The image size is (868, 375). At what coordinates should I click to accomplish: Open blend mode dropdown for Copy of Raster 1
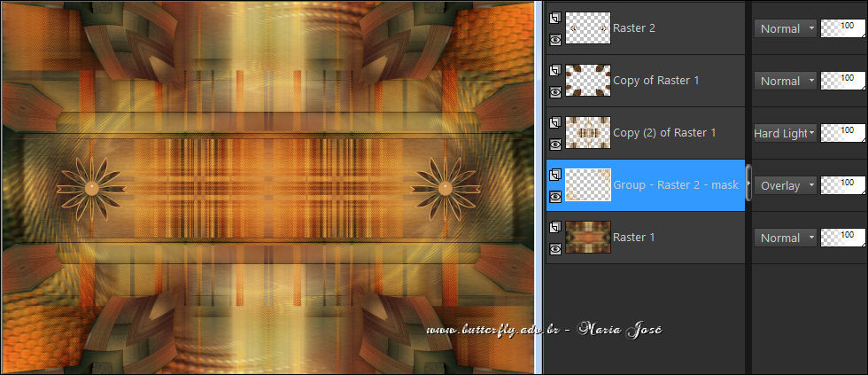(x=785, y=81)
